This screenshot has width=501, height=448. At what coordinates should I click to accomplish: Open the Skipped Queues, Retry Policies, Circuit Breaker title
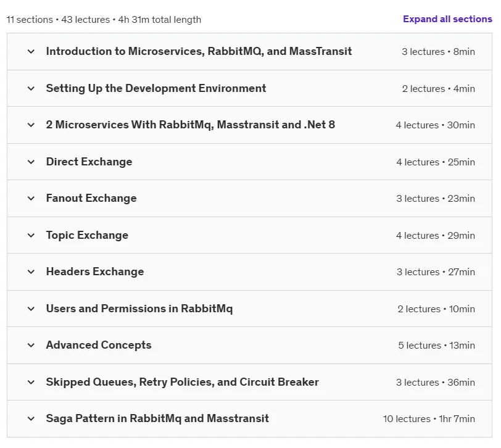[183, 382]
